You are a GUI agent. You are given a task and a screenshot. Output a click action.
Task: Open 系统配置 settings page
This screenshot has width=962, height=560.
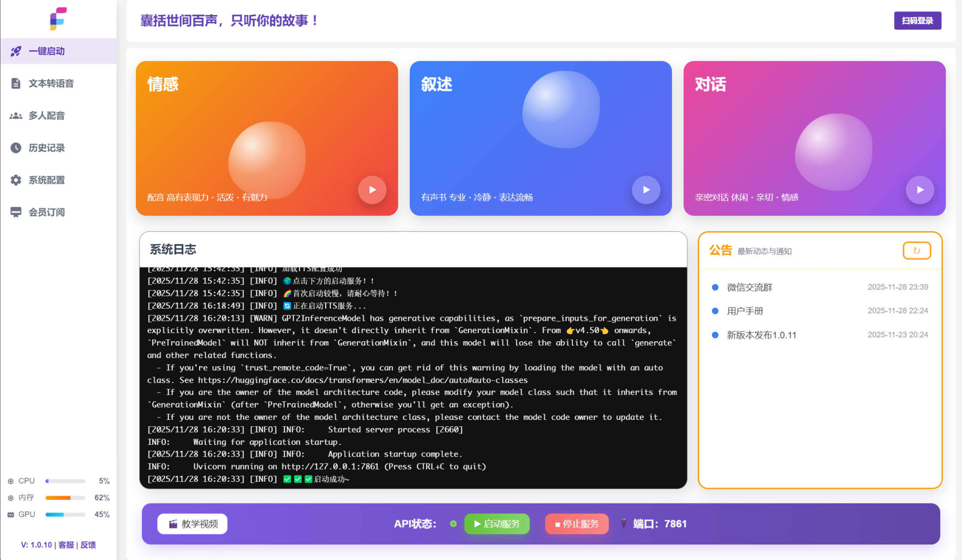46,180
